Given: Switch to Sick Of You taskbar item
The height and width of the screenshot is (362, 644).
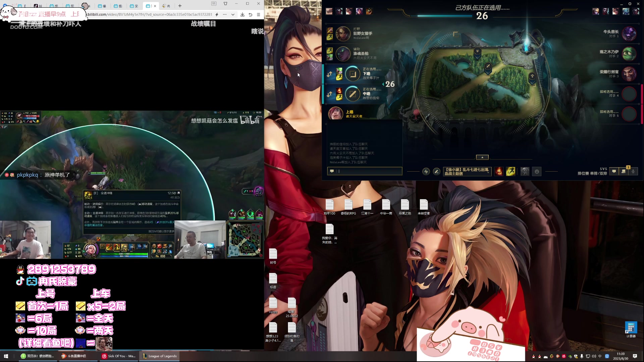Looking at the screenshot, I should (x=119, y=356).
